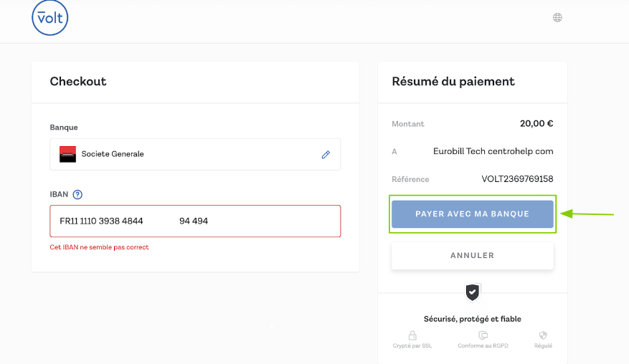Image resolution: width=629 pixels, height=364 pixels.
Task: Click the RGPD compliance icon
Action: click(483, 335)
